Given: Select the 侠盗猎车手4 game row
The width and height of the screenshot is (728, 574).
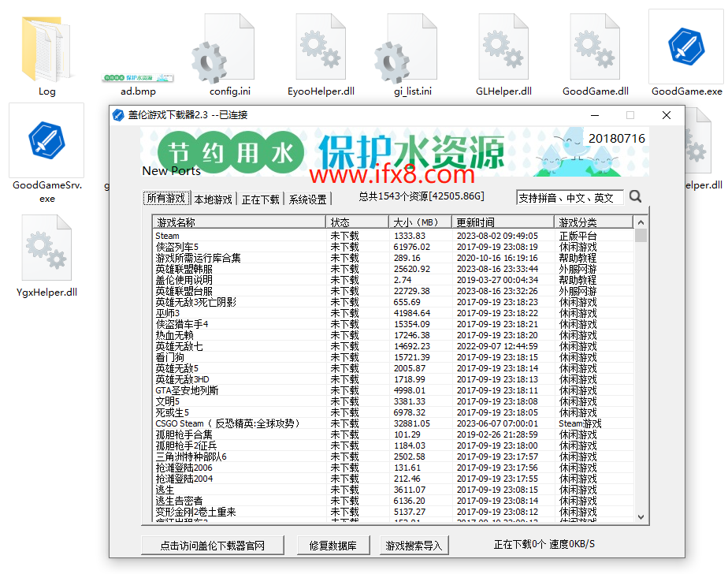Looking at the screenshot, I should pyautogui.click(x=393, y=324).
